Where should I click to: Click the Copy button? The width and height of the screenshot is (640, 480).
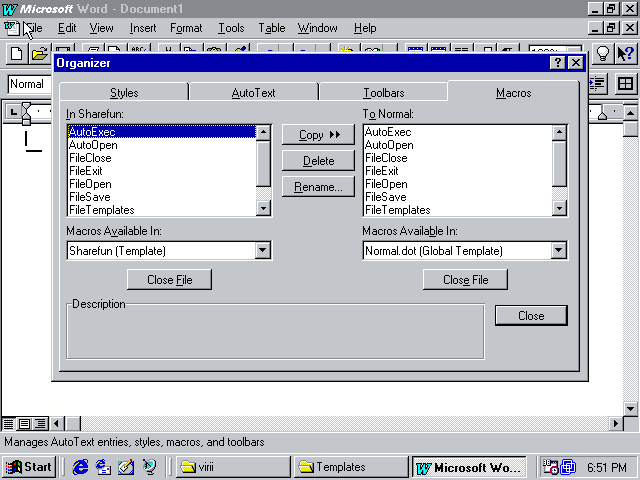(318, 135)
